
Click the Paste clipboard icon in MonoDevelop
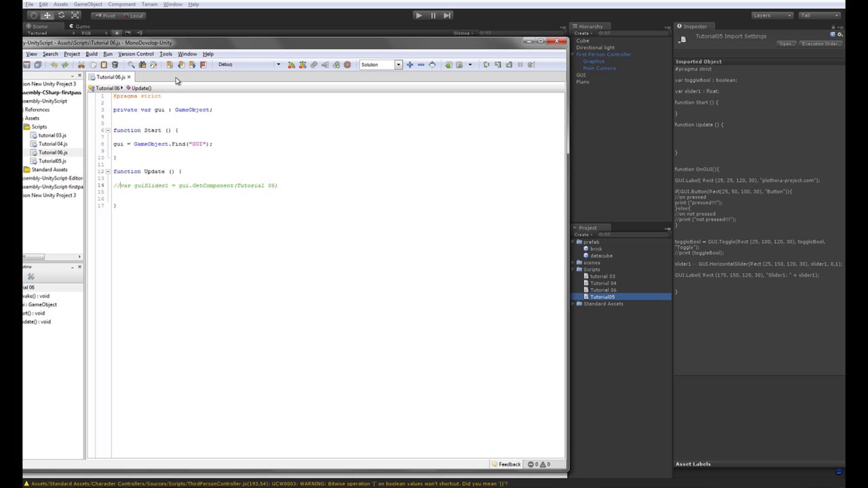(104, 65)
